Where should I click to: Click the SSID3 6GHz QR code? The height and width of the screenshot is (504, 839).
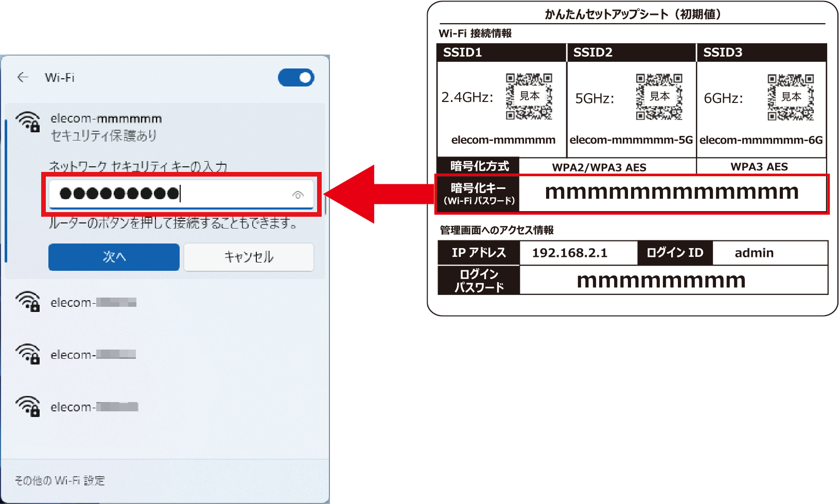(791, 97)
